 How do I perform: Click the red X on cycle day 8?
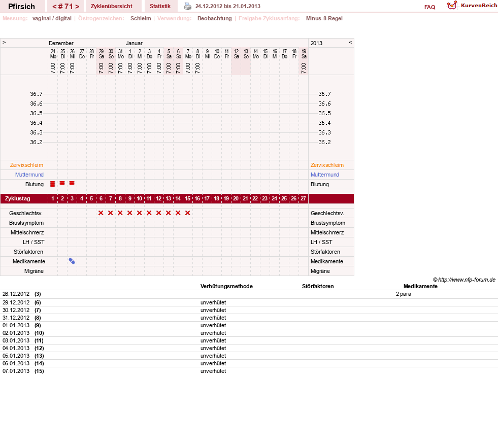click(120, 213)
